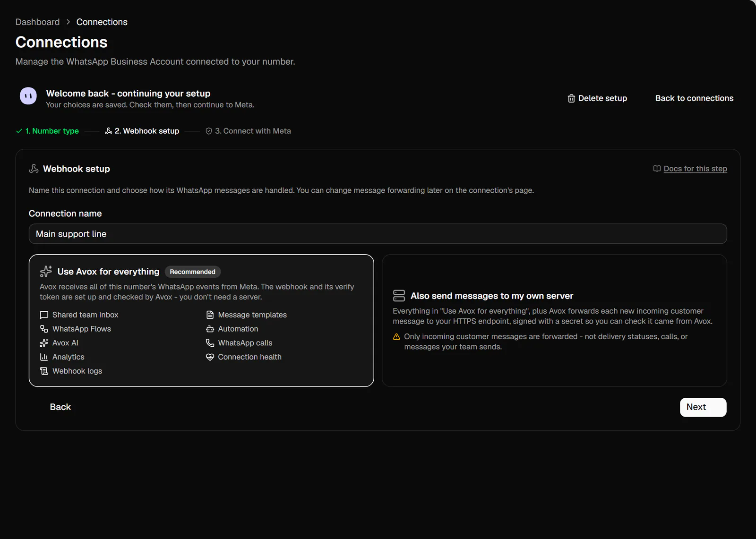
Task: Click the WhatsApp Flows icon
Action: point(44,329)
